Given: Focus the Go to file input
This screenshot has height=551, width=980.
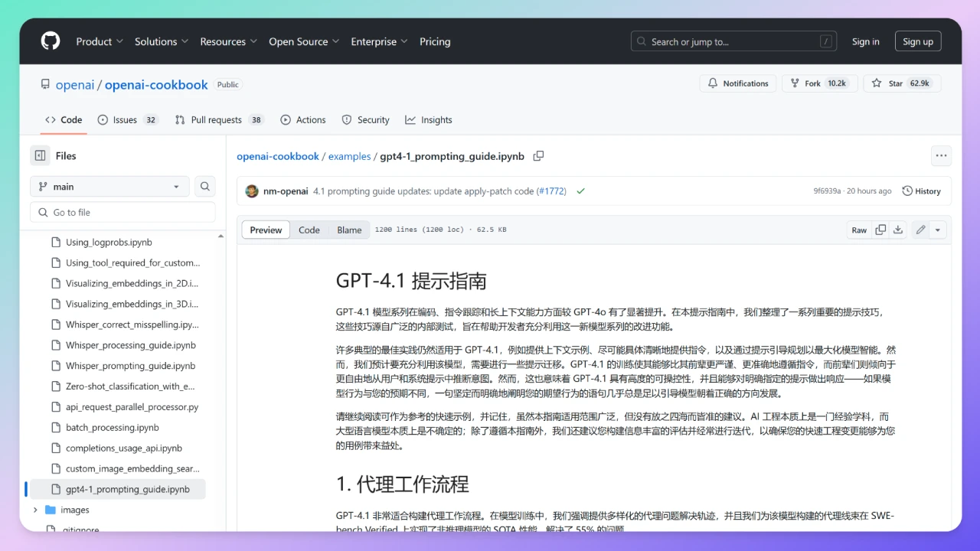Looking at the screenshot, I should pos(122,212).
